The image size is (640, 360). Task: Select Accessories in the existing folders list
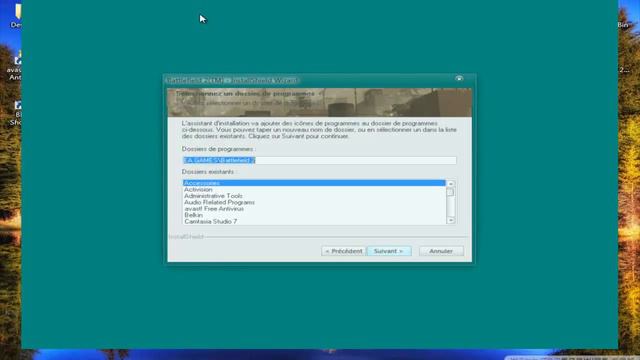(x=314, y=183)
